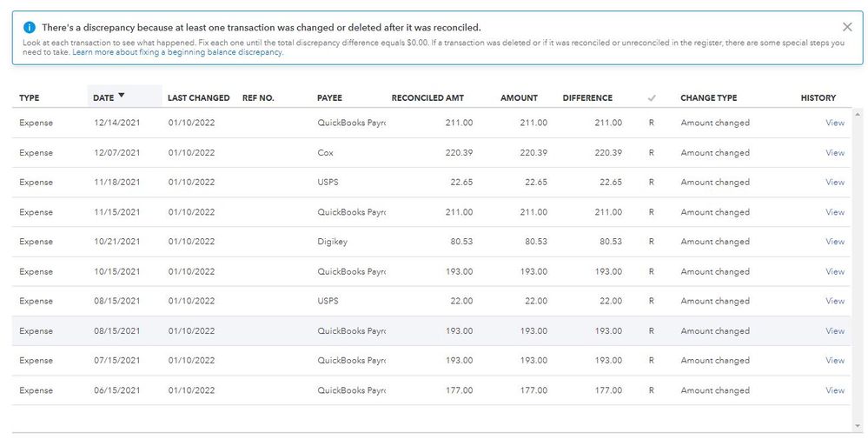
Task: View history for 06/15/2021 expense
Action: click(x=834, y=390)
